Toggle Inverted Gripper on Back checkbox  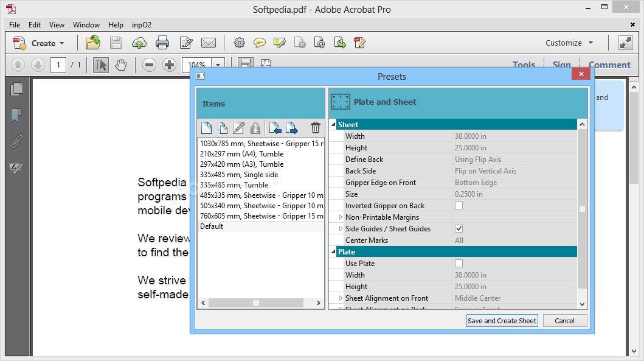(x=459, y=206)
